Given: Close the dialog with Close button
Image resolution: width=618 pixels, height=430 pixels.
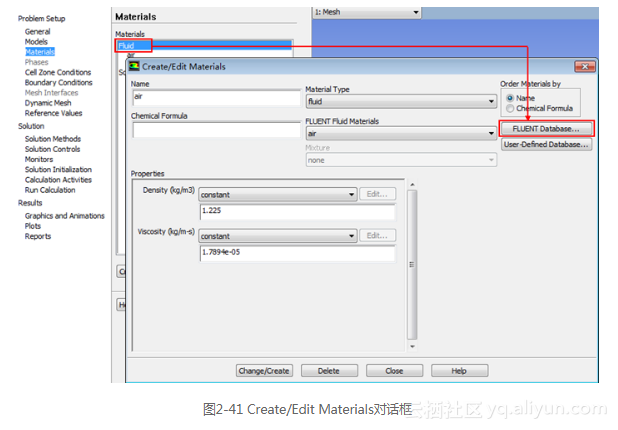Looking at the screenshot, I should point(394,371).
